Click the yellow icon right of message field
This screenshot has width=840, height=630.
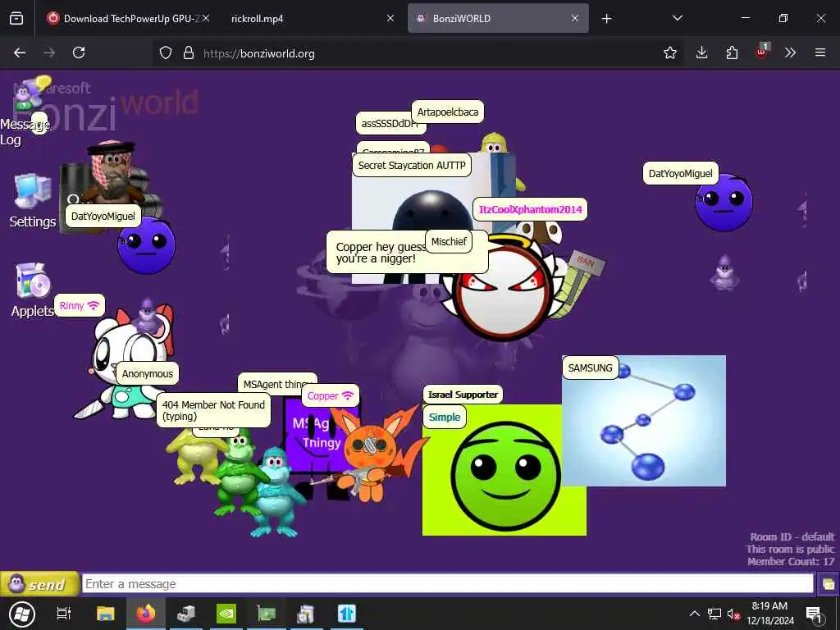[x=828, y=584]
